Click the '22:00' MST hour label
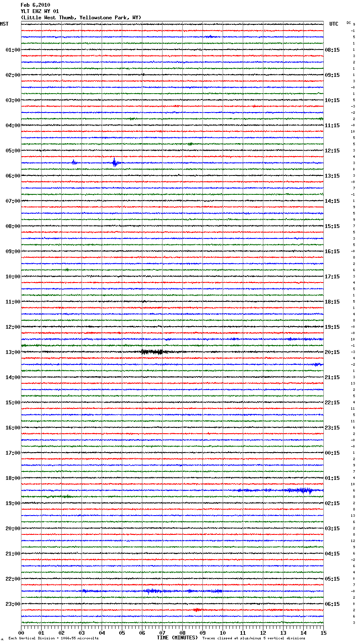Viewport: 357px width, 644px height. [x=13, y=579]
